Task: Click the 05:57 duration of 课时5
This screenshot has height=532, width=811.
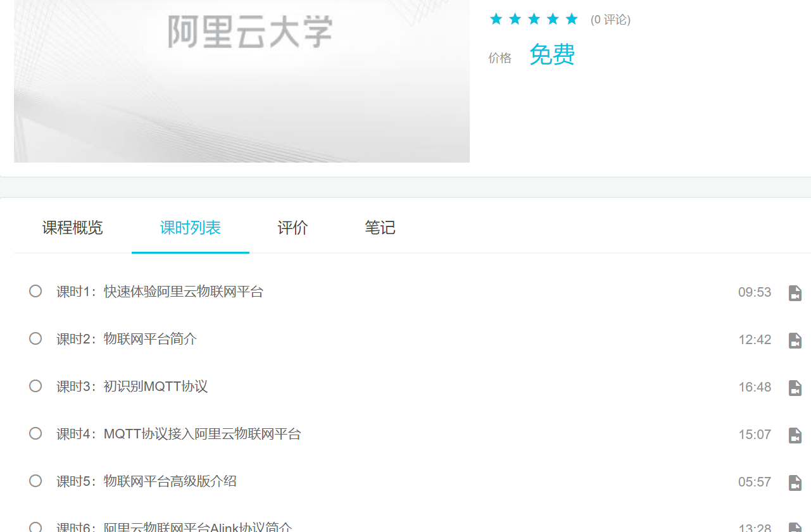Action: pyautogui.click(x=755, y=482)
